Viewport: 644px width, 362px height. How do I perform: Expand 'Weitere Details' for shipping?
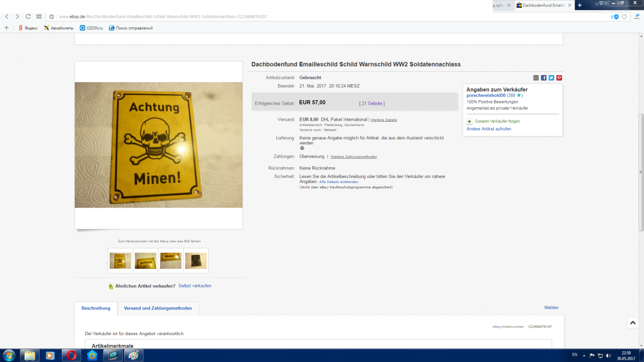click(x=384, y=120)
